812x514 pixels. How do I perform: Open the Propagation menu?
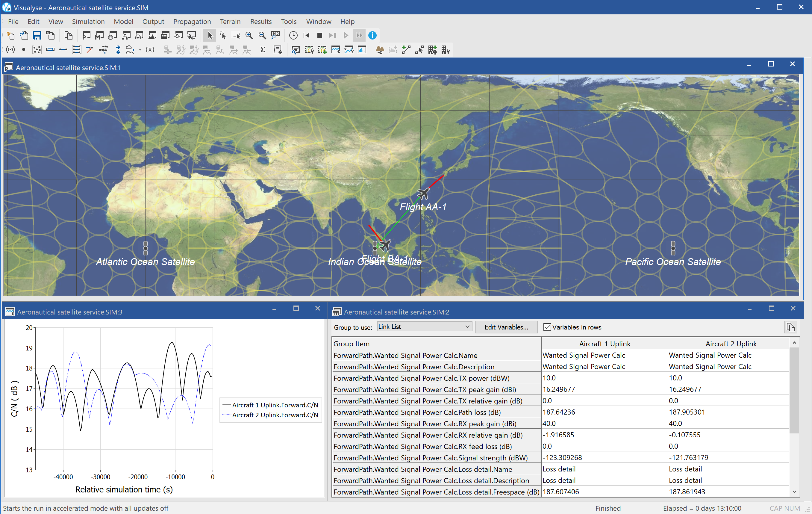coord(192,22)
